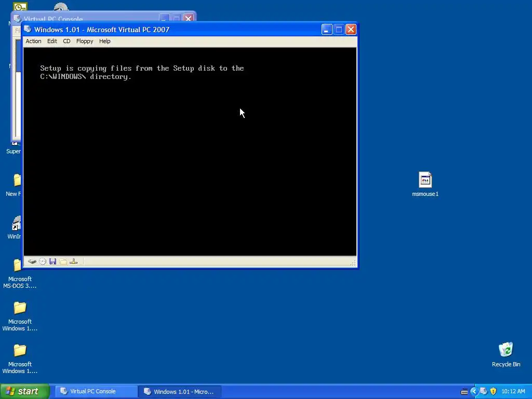Screen dimensions: 532x399
Task: Switch to Virtual PC Console taskbar button
Action: [x=96, y=391]
